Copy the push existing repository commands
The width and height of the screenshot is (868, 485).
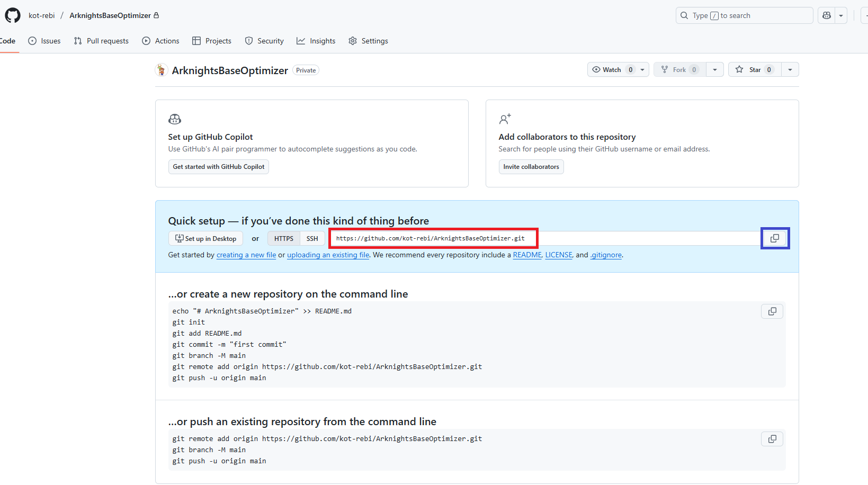pos(772,439)
